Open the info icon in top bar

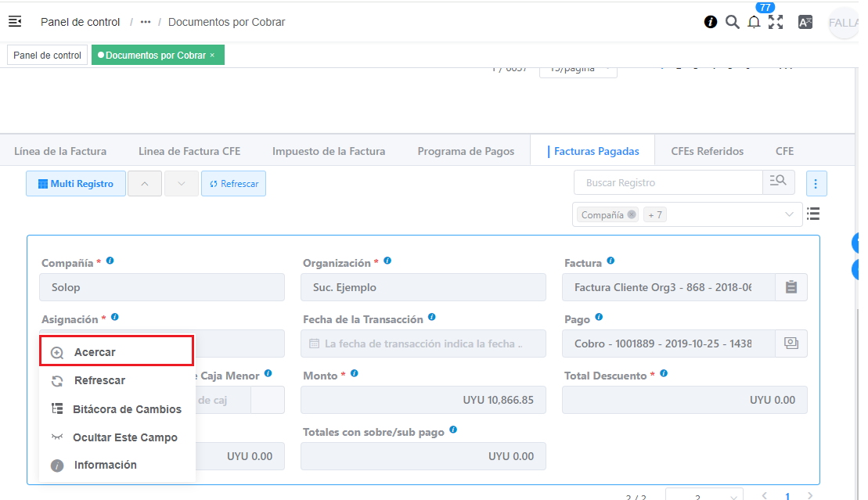point(710,22)
